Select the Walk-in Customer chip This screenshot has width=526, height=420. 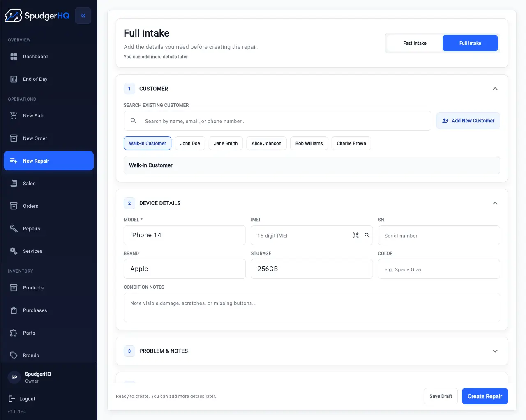click(x=148, y=143)
